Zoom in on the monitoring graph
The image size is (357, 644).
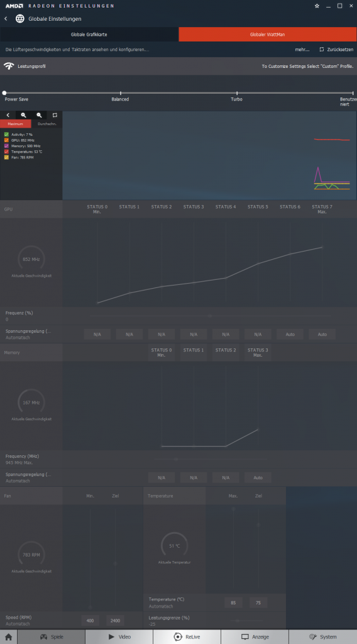tap(23, 116)
